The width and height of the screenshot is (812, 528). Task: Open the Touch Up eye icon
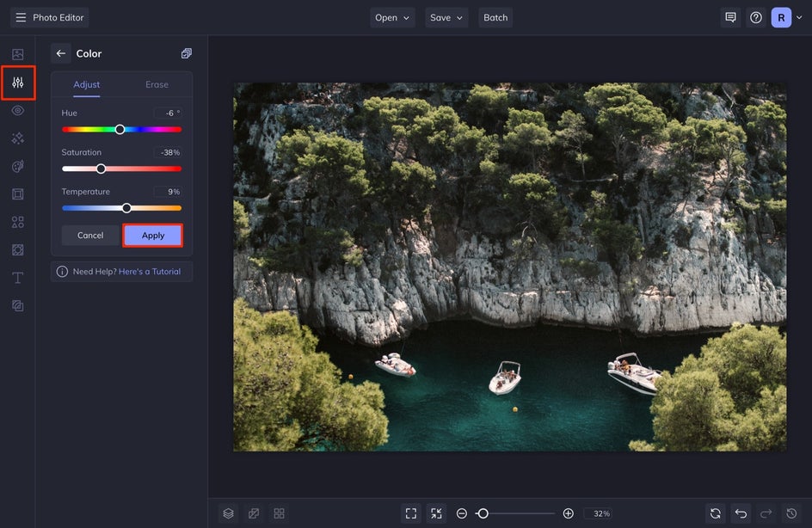pyautogui.click(x=17, y=110)
